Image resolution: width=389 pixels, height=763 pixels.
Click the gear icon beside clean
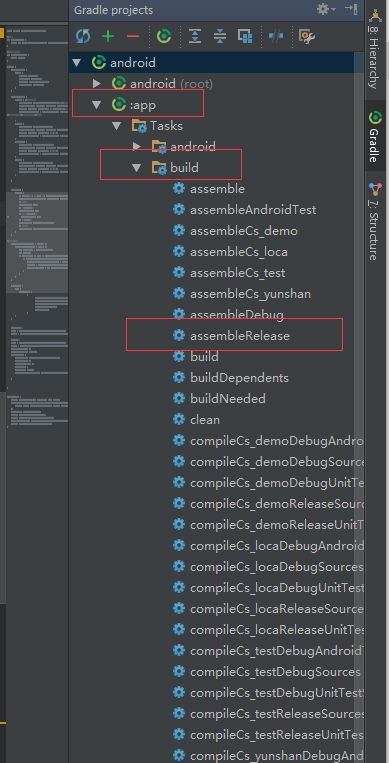179,419
